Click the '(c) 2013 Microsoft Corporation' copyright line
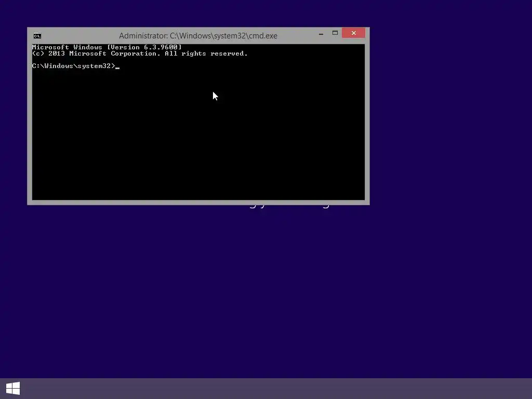Image resolution: width=532 pixels, height=399 pixels. [x=140, y=54]
